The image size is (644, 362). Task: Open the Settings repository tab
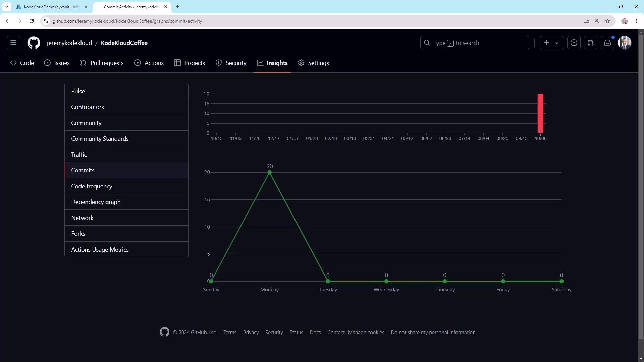point(313,63)
